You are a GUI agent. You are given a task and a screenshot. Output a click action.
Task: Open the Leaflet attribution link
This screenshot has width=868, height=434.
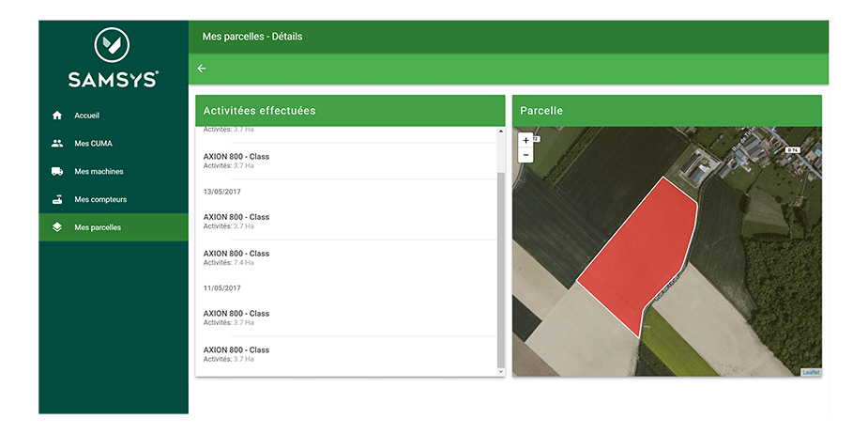coord(811,372)
